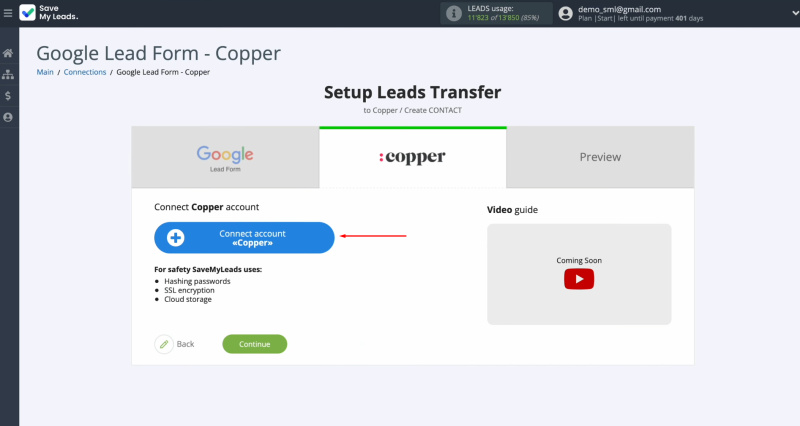Screen dimensions: 800x426
Task: Click the Hashing passwords list item
Action: coord(197,281)
